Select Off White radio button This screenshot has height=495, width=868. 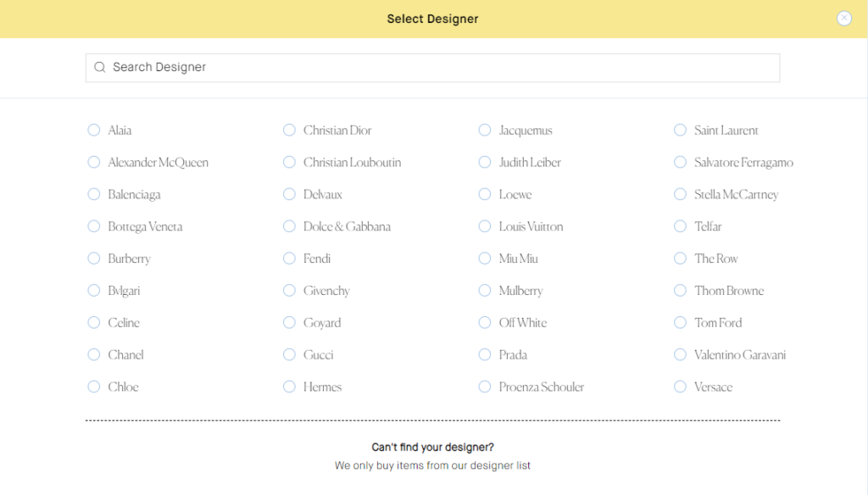pyautogui.click(x=485, y=323)
